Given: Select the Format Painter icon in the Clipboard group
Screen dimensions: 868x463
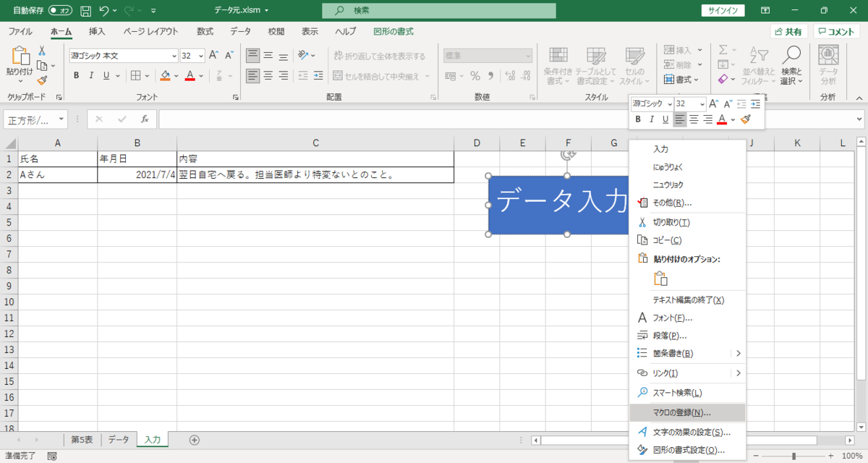Looking at the screenshot, I should point(41,80).
